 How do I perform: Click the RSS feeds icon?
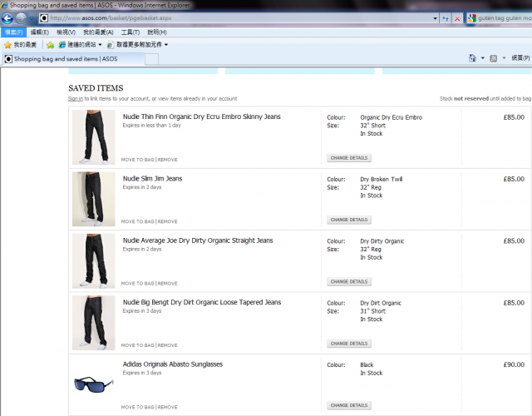(x=494, y=58)
